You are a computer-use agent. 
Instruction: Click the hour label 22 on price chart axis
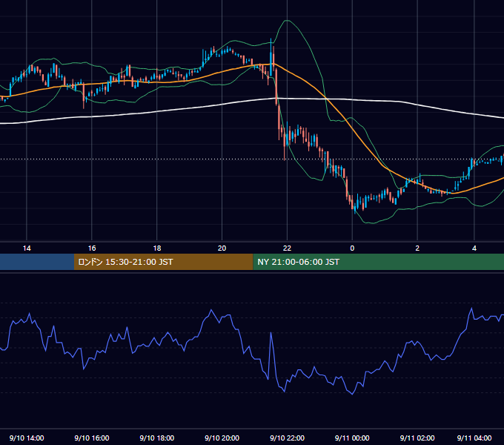point(287,248)
